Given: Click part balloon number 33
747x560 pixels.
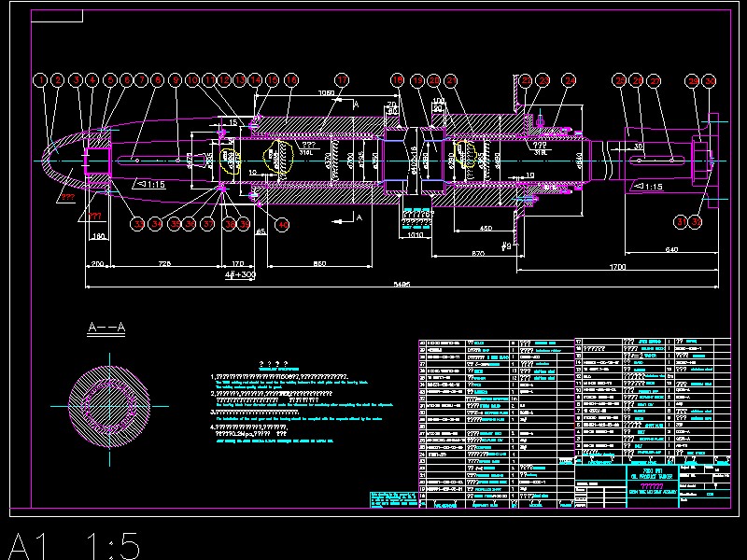Looking at the screenshot, I should [137, 224].
